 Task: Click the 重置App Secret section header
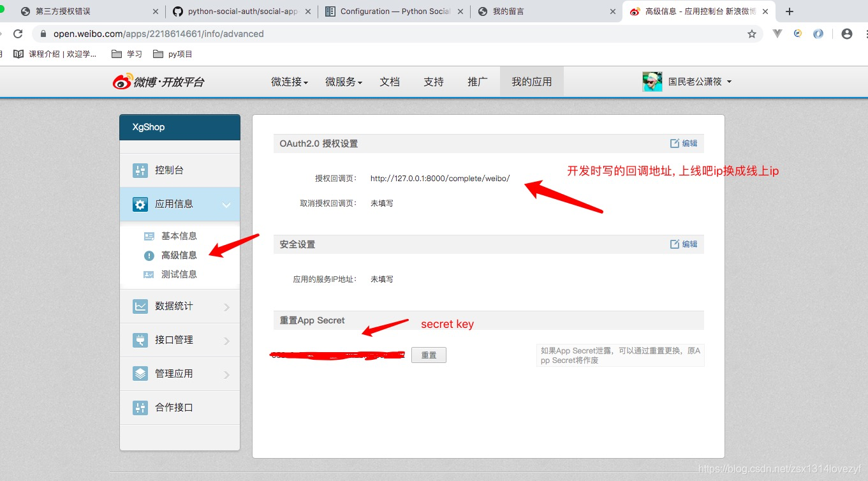tap(489, 320)
